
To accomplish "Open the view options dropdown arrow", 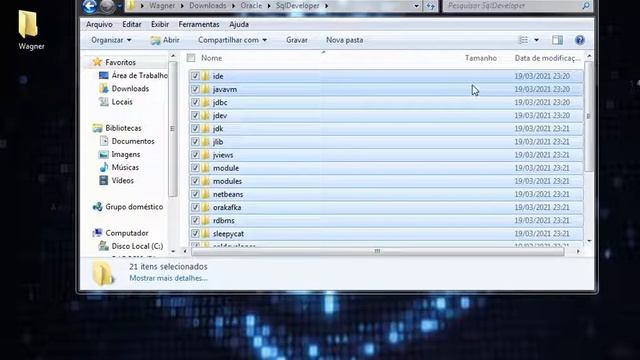I will click(x=536, y=40).
